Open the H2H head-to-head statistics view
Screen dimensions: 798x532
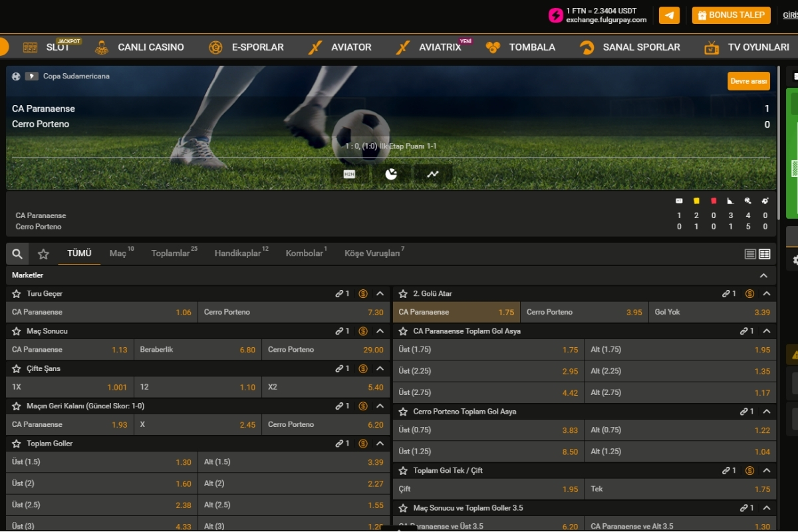(349, 173)
